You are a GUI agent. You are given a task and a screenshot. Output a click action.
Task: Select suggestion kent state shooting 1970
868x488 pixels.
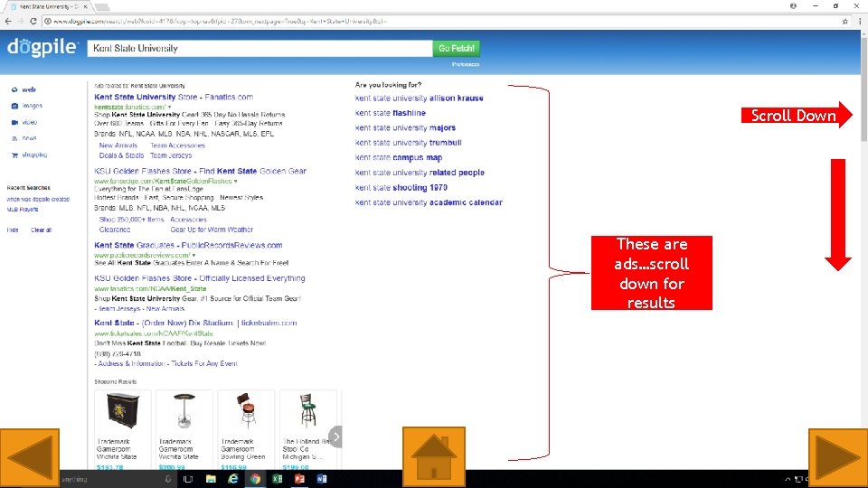pos(401,188)
